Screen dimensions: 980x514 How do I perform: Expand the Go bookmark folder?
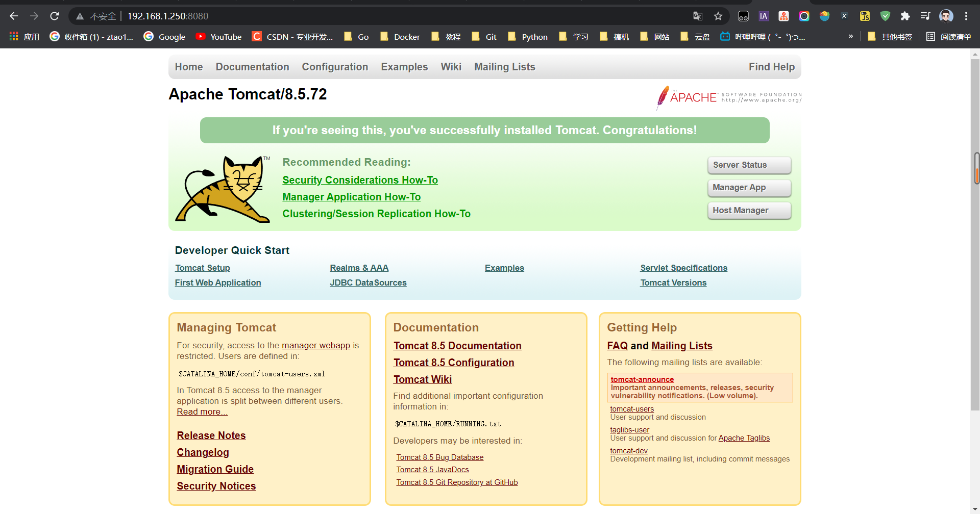pos(356,37)
